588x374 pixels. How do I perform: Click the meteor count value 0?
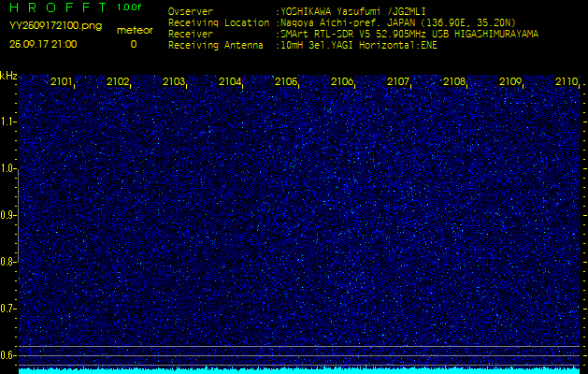pyautogui.click(x=133, y=44)
